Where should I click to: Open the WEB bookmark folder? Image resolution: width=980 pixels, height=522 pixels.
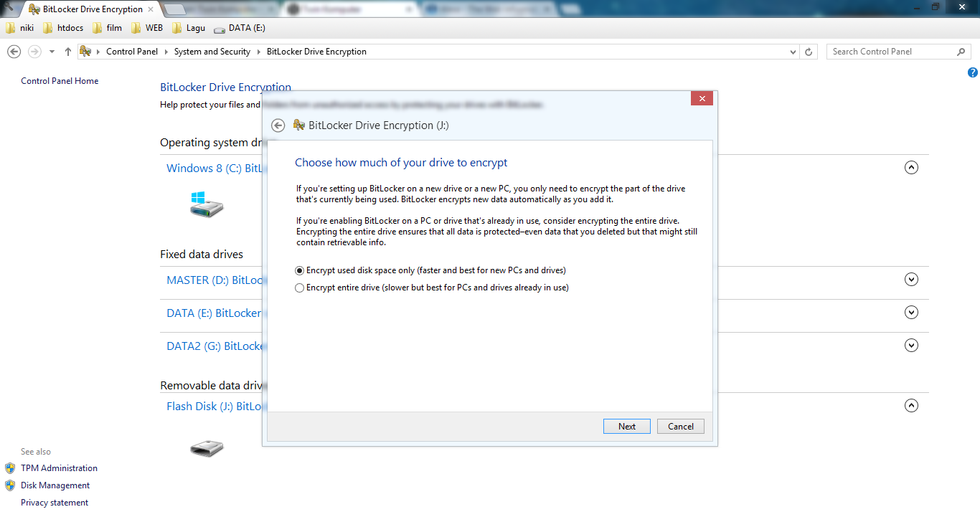point(147,28)
